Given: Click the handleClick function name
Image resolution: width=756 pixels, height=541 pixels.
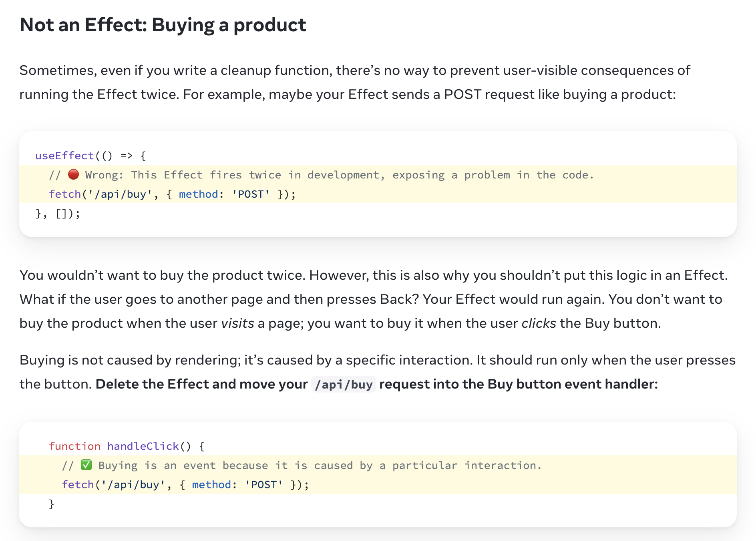Looking at the screenshot, I should pyautogui.click(x=143, y=446).
